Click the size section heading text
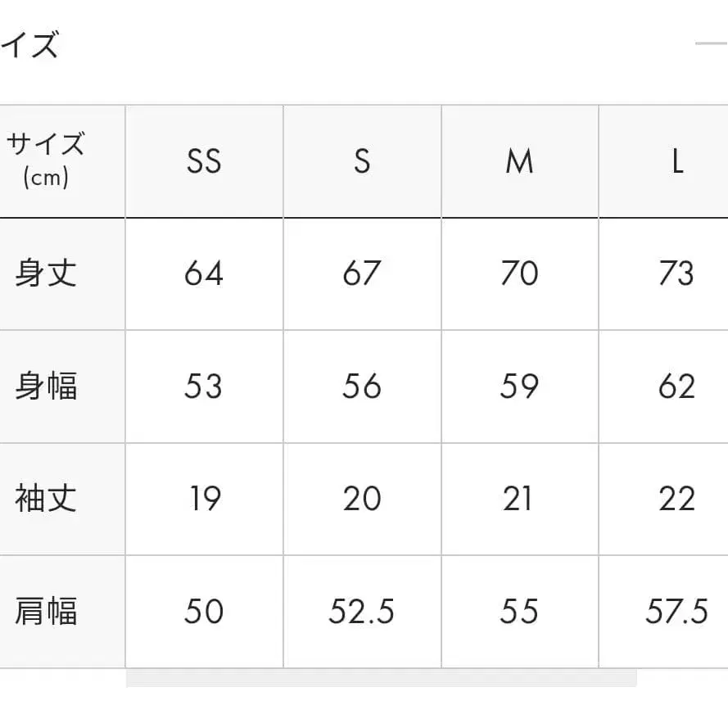This screenshot has width=728, height=728. (29, 46)
